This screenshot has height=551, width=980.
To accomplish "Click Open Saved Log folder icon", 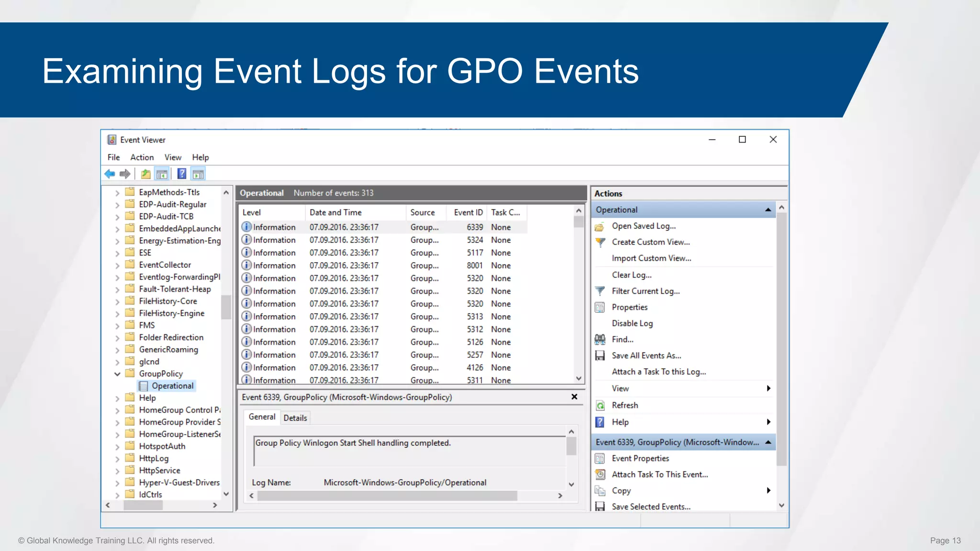I will 600,226.
